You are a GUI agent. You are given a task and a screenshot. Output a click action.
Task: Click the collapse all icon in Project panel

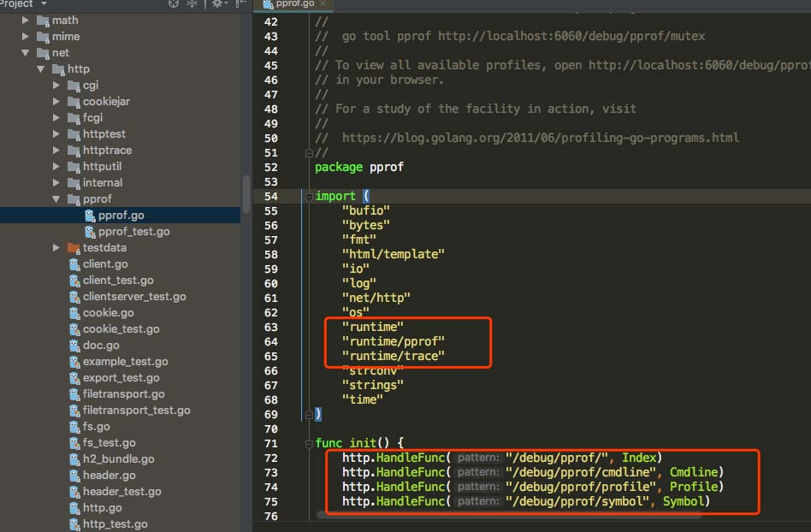point(193,4)
